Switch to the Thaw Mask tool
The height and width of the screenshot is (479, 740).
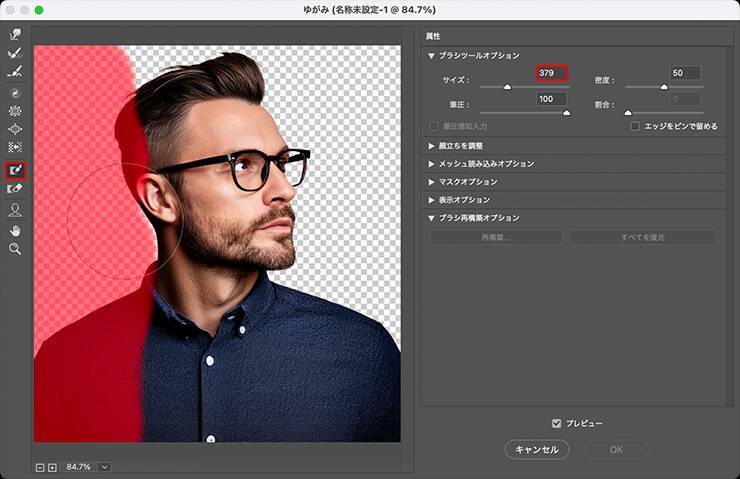click(x=15, y=189)
